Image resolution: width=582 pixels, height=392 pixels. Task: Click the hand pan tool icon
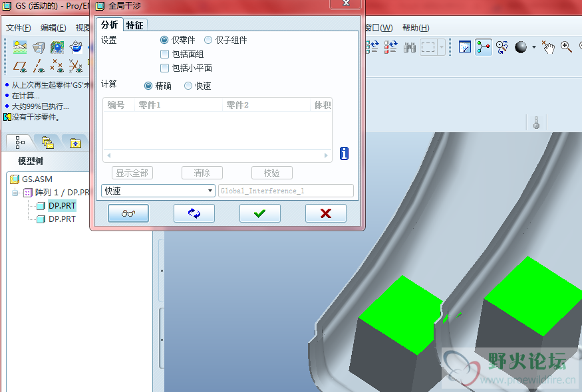click(548, 47)
